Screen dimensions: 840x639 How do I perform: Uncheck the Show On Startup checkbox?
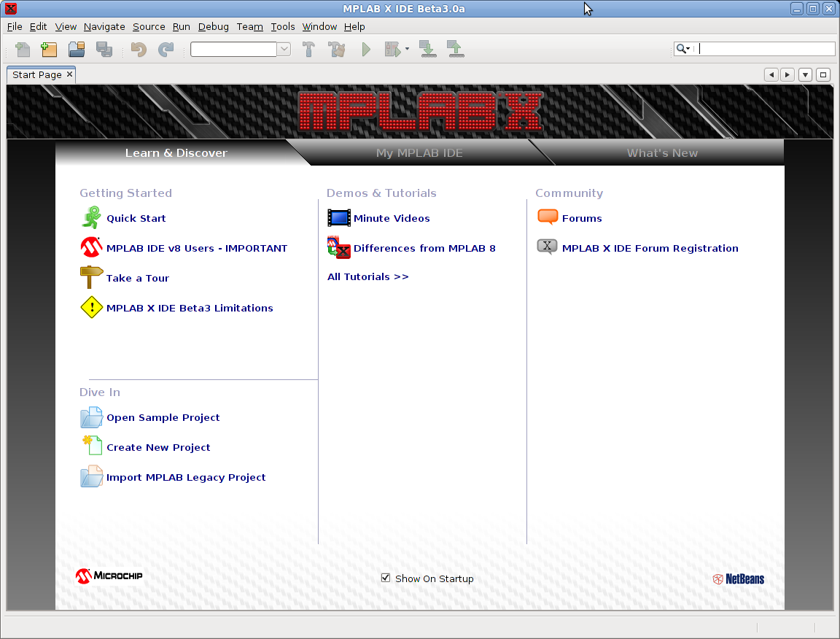386,578
